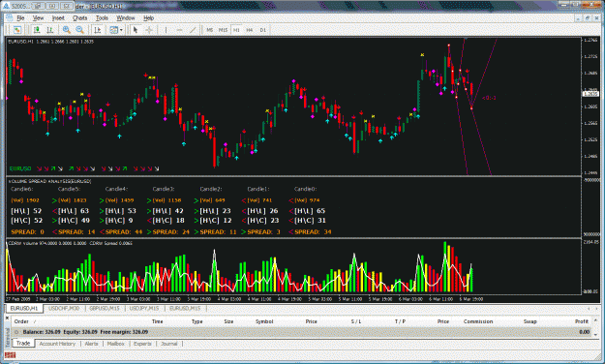
Task: Switch to the EURUSD,M15 chart tab
Action: coord(185,309)
